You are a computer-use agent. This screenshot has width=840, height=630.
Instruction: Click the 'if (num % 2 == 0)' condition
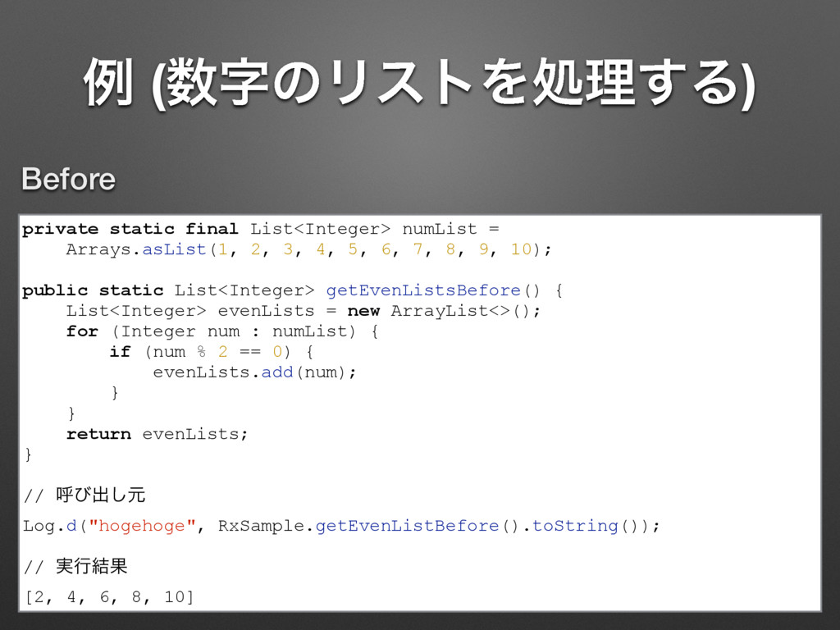[200, 352]
